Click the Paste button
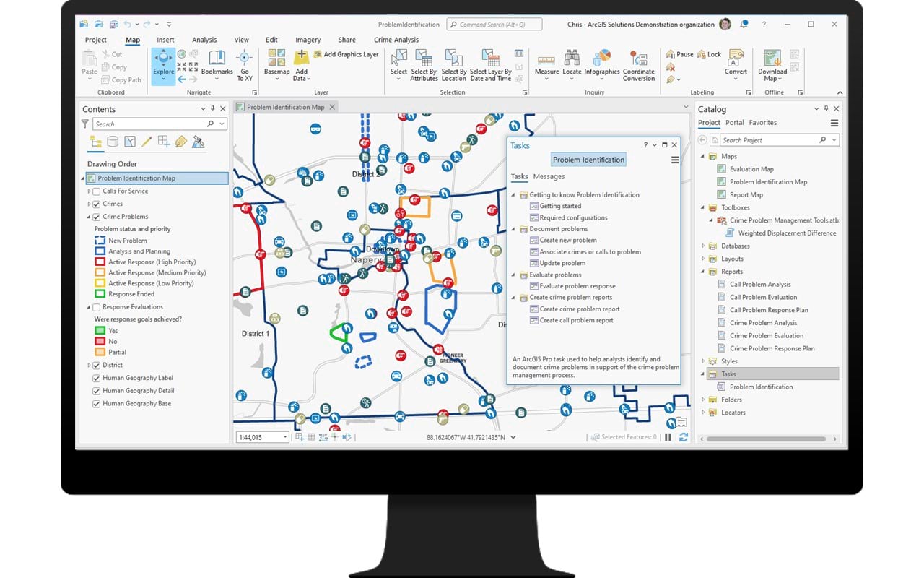The height and width of the screenshot is (578, 924). tap(90, 64)
